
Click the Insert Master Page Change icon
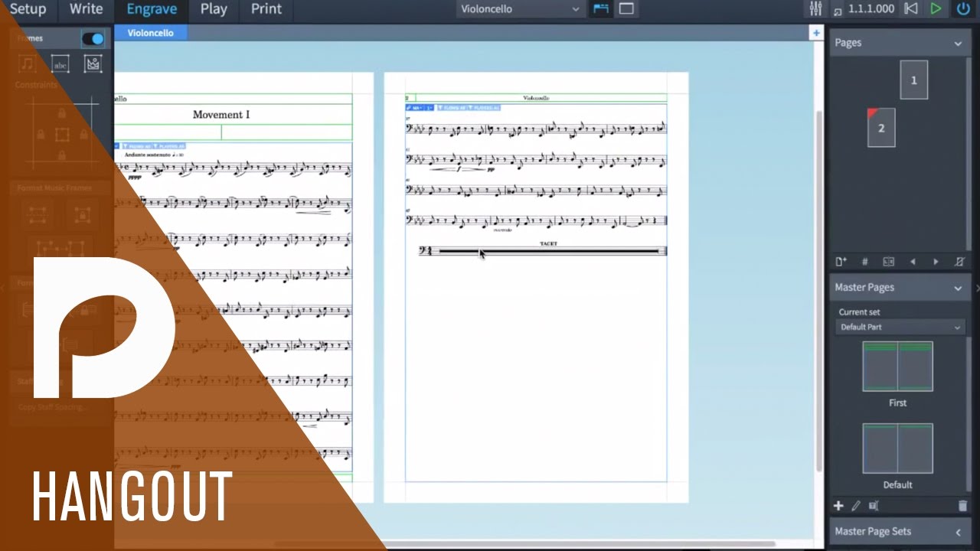888,262
